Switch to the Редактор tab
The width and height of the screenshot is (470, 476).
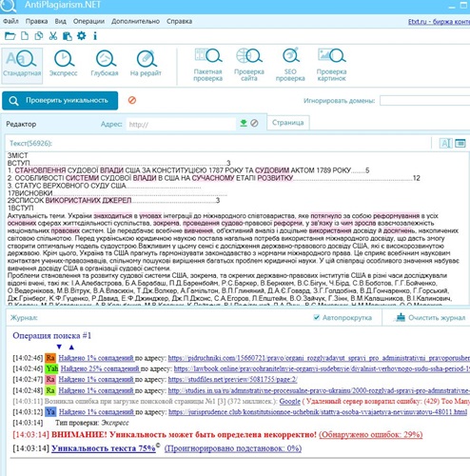point(21,124)
